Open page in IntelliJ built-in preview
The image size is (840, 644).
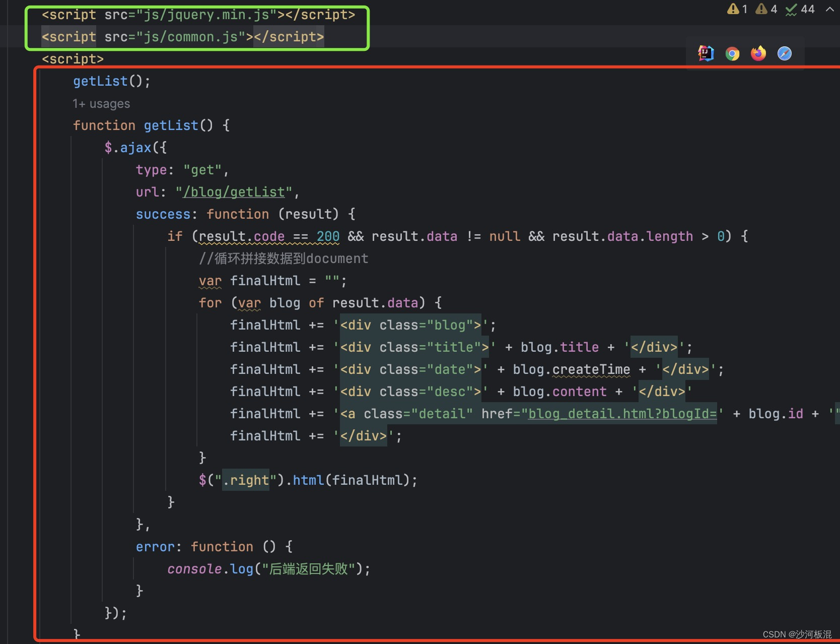click(706, 53)
